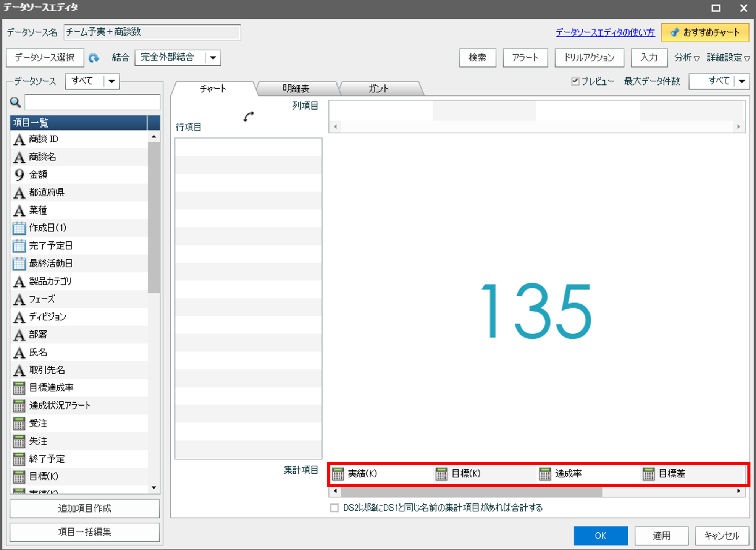
Task: Enable the DS2以降にDS1と同じ名前 sum checkbox
Action: point(334,508)
